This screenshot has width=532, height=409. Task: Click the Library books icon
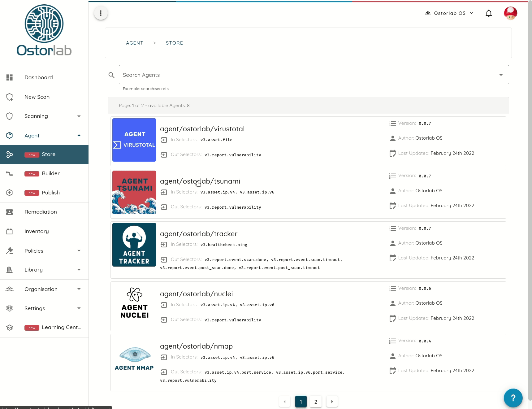[10, 270]
